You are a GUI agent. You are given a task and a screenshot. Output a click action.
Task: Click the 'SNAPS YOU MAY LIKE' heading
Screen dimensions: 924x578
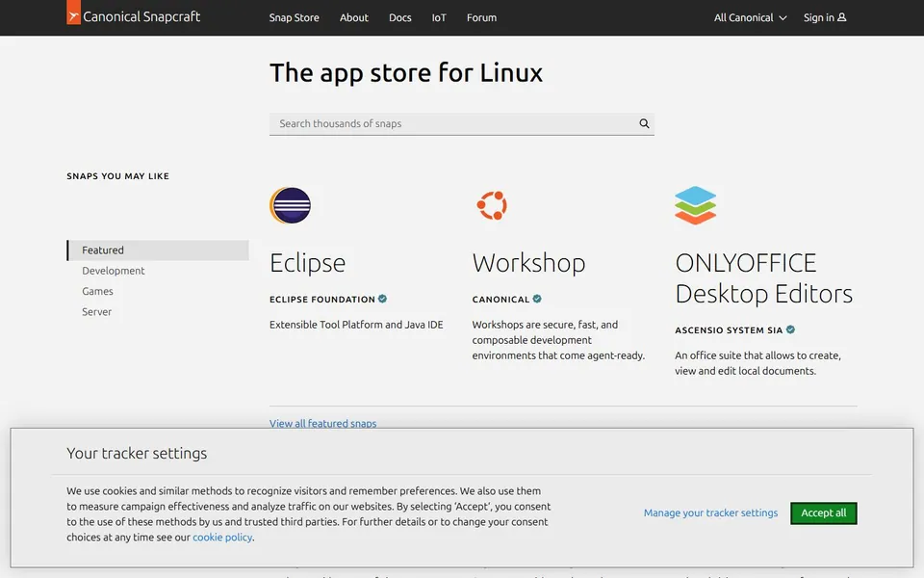(117, 176)
